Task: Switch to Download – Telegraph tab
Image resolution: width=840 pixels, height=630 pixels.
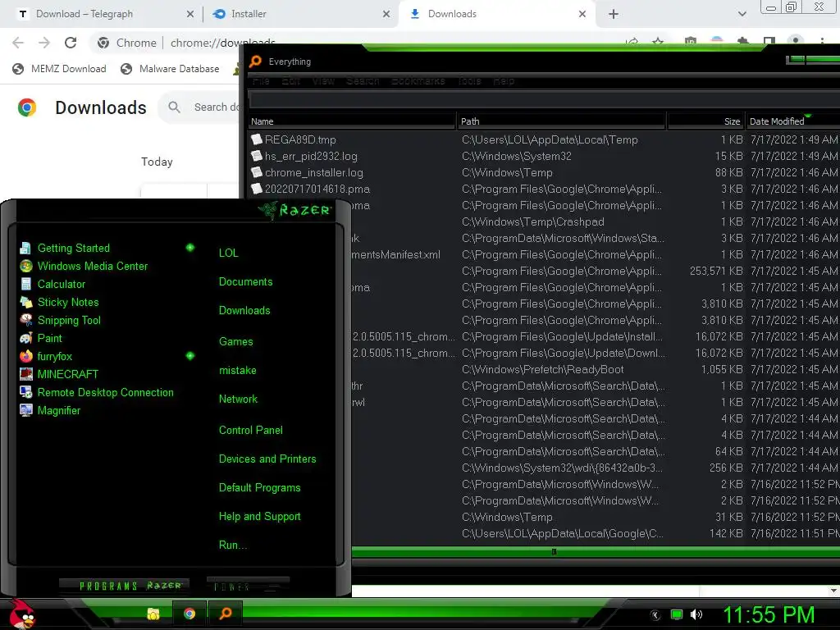Action: tap(107, 14)
